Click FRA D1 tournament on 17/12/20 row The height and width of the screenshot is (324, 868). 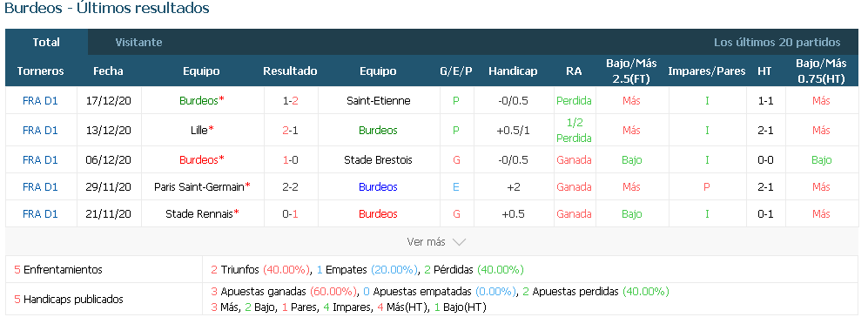[40, 101]
